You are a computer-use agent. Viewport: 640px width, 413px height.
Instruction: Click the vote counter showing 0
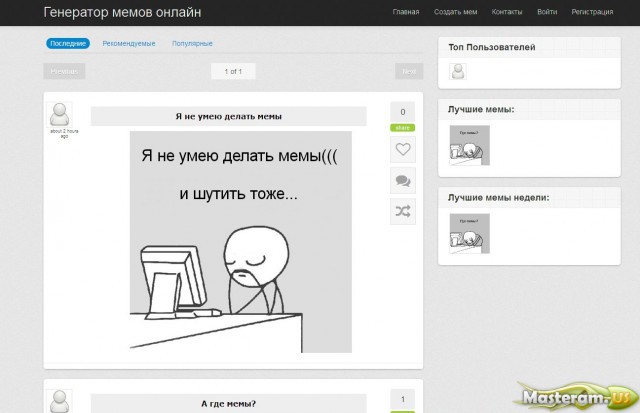pos(403,112)
